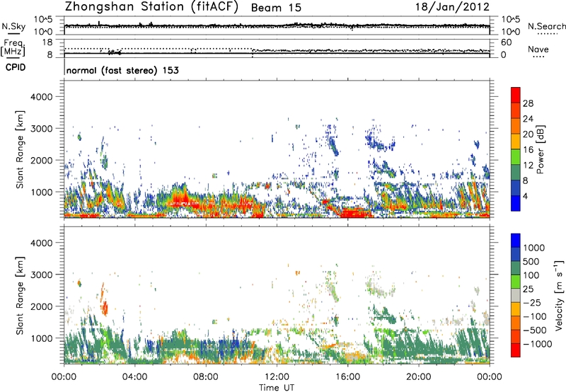The height and width of the screenshot is (392, 566).
Task: Click the "24" label on the power colorbar
Action: [x=528, y=119]
